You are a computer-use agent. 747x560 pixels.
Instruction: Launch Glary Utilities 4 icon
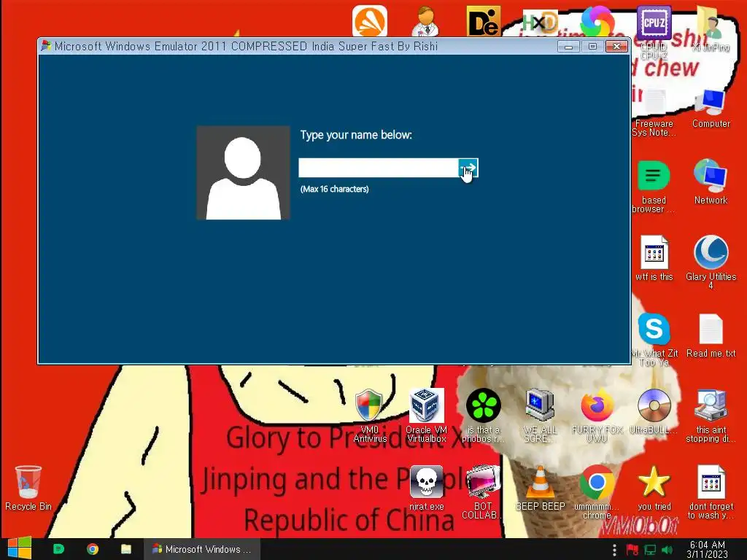[711, 262]
